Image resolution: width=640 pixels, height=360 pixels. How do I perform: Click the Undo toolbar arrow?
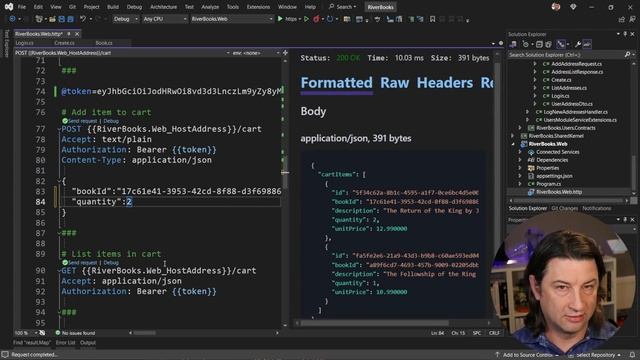(83, 19)
